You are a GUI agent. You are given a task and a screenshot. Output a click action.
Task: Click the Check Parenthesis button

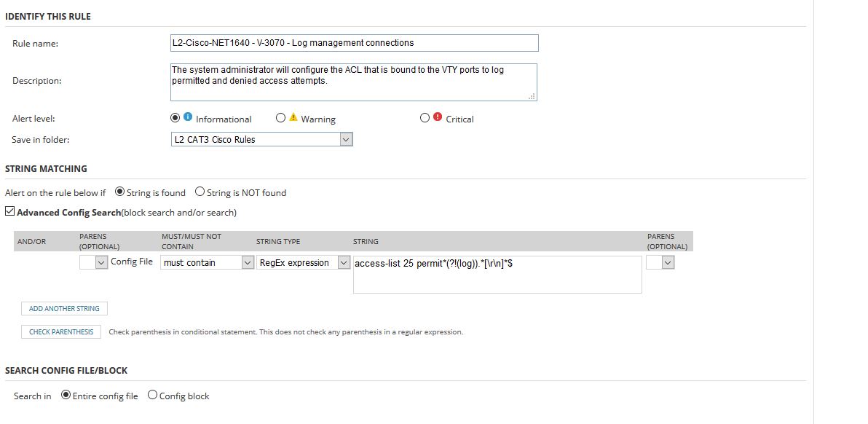[x=61, y=331]
